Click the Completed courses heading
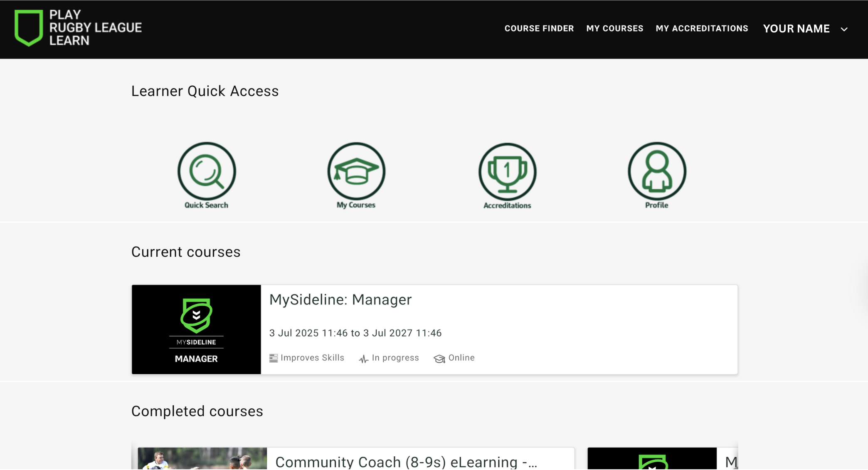The width and height of the screenshot is (868, 470). click(x=197, y=411)
